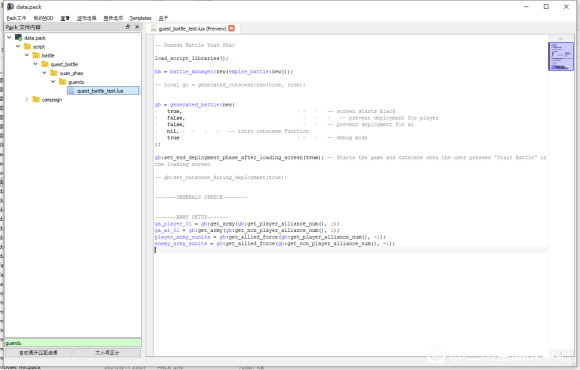Viewport: 580px width, 370px height.
Task: Collapse the guandu folder
Action: pyautogui.click(x=53, y=82)
